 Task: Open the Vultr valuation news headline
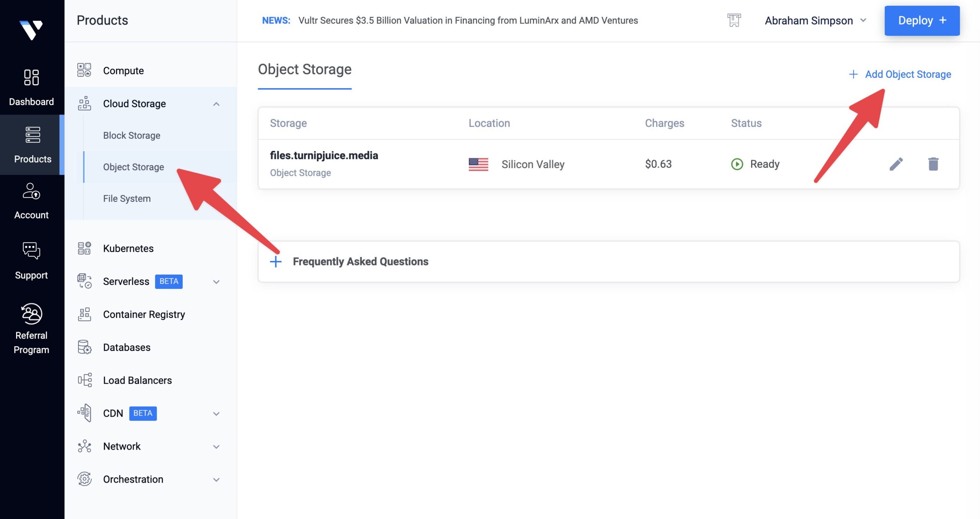(468, 20)
